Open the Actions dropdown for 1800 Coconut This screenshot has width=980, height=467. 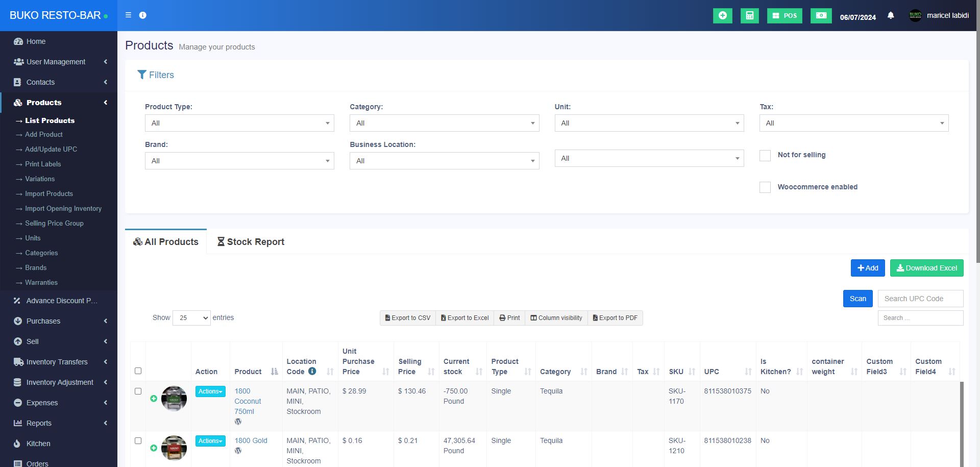(210, 391)
